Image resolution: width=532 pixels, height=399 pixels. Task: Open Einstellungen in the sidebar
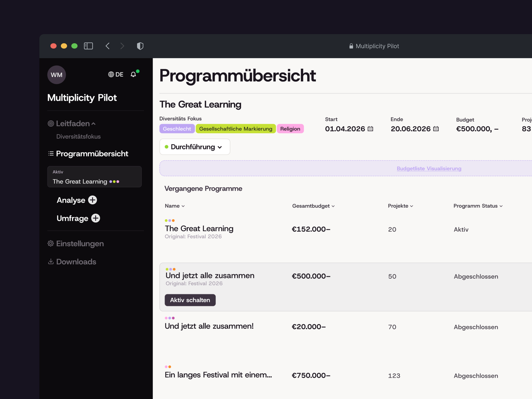80,244
